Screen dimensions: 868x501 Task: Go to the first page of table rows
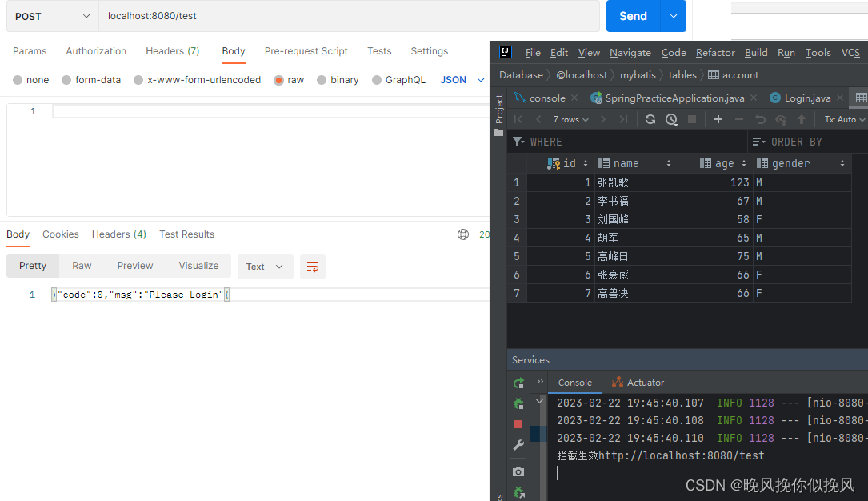coord(518,119)
